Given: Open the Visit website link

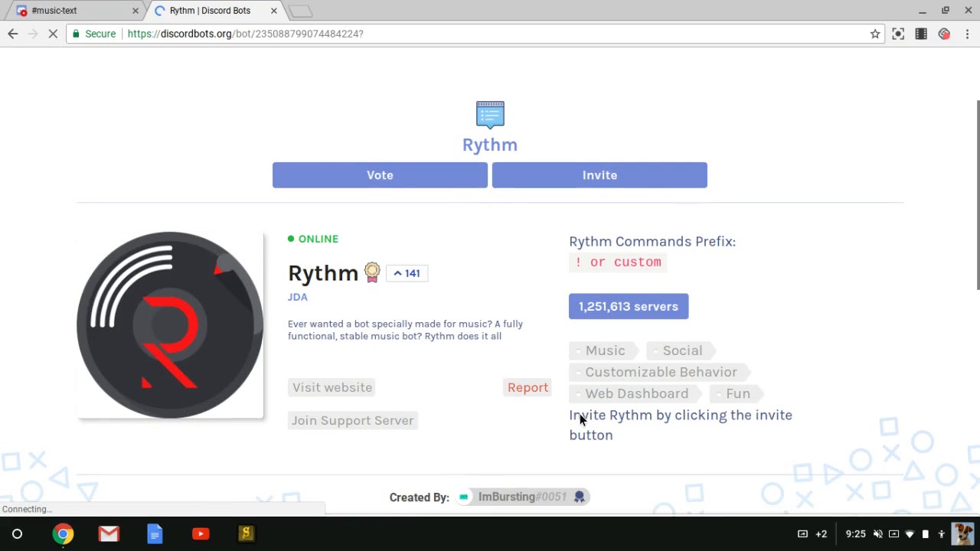Looking at the screenshot, I should pos(332,387).
